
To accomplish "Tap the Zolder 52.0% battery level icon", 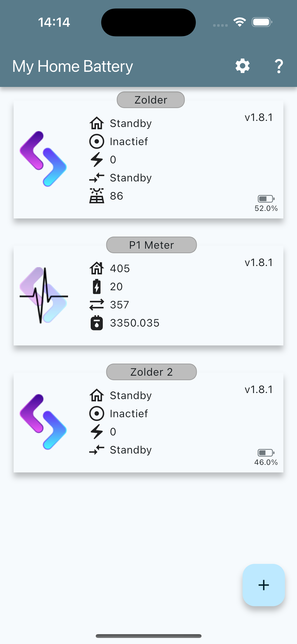I will (266, 199).
